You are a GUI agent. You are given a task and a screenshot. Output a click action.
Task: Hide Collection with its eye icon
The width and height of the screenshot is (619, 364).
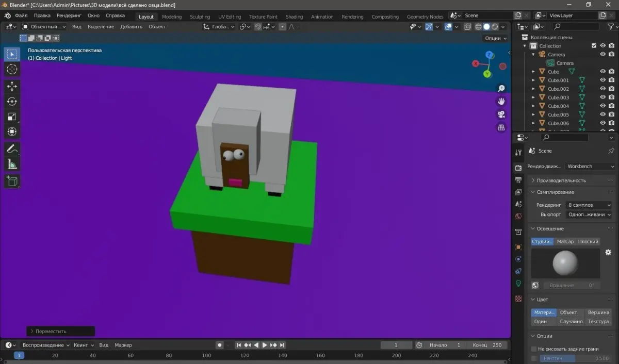[602, 46]
